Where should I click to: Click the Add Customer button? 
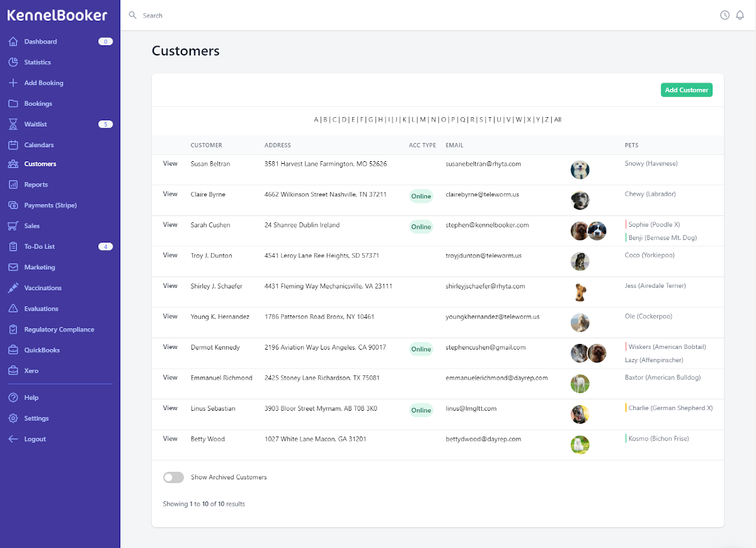[x=687, y=90]
